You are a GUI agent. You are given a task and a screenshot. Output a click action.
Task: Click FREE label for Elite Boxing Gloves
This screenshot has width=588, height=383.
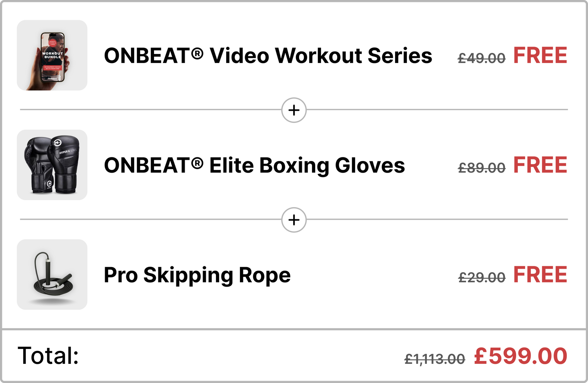click(x=540, y=165)
